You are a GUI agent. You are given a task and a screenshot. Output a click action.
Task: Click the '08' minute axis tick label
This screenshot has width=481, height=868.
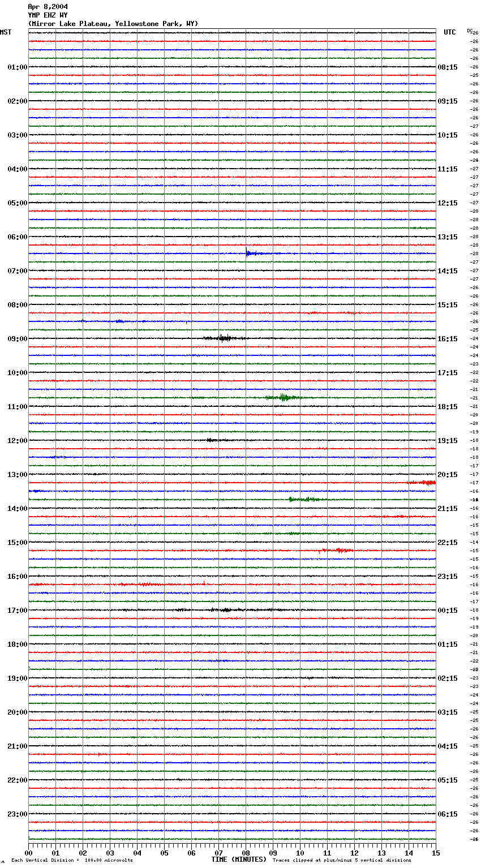coord(246,853)
